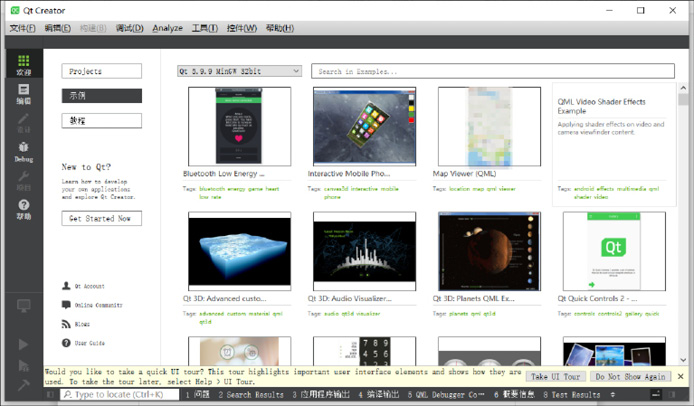Switch to Edit mode in sidebar
Screen dimensions: 694x406
pyautogui.click(x=24, y=94)
